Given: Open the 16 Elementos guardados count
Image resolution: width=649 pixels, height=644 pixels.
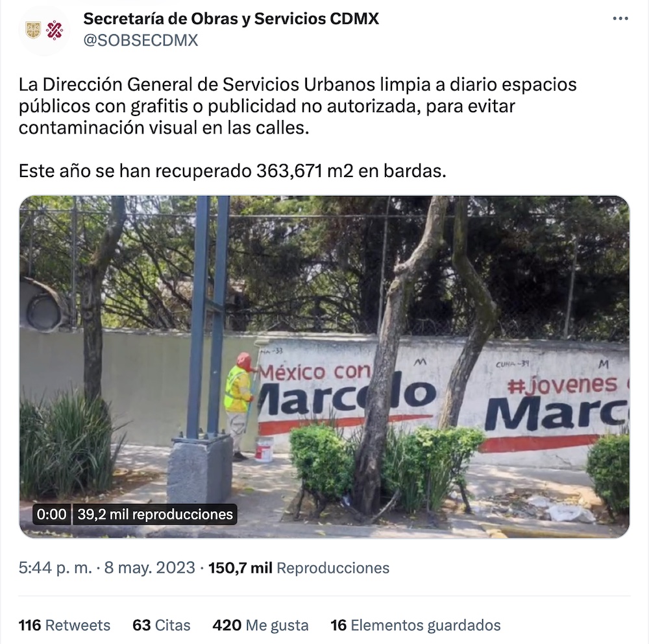Looking at the screenshot, I should [415, 625].
